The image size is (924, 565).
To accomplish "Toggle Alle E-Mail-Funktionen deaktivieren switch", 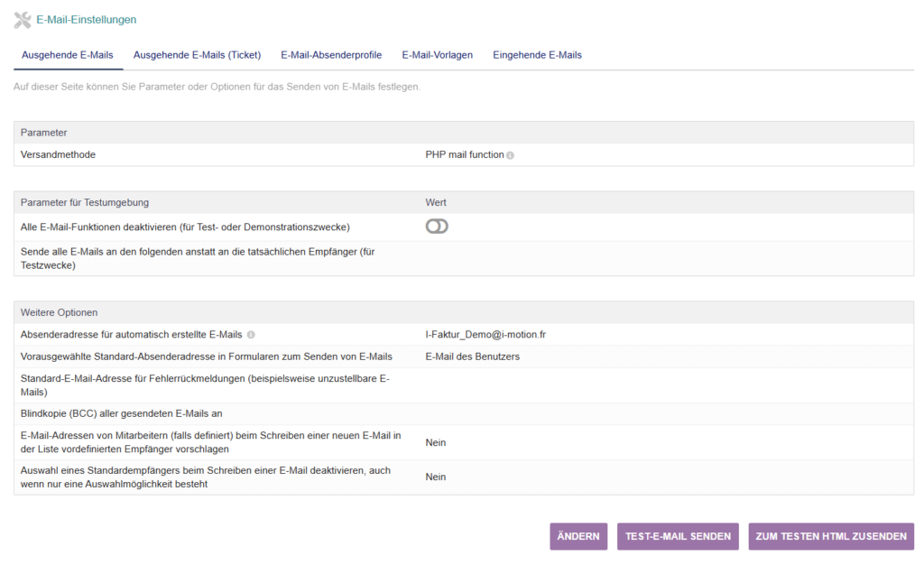I will click(437, 227).
